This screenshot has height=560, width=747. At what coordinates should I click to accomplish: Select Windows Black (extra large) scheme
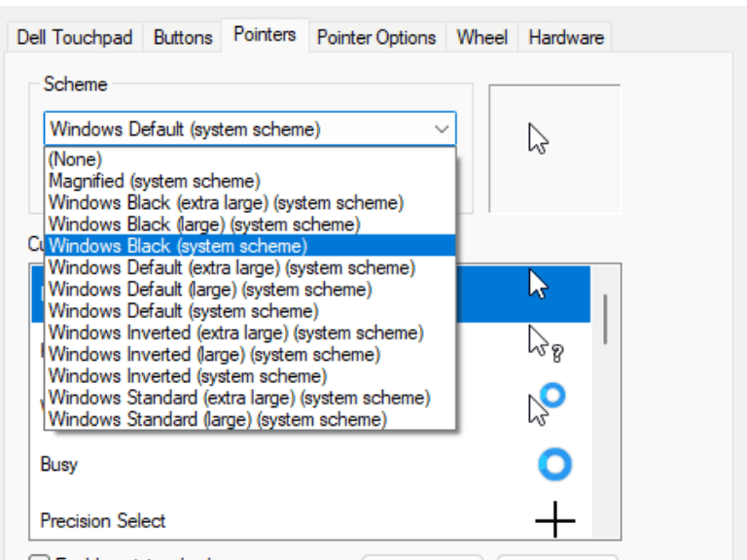pos(250,202)
